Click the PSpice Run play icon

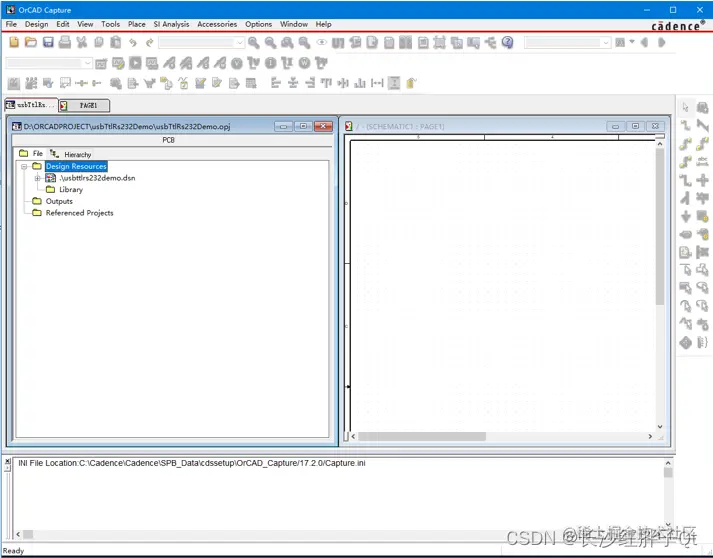[x=135, y=63]
